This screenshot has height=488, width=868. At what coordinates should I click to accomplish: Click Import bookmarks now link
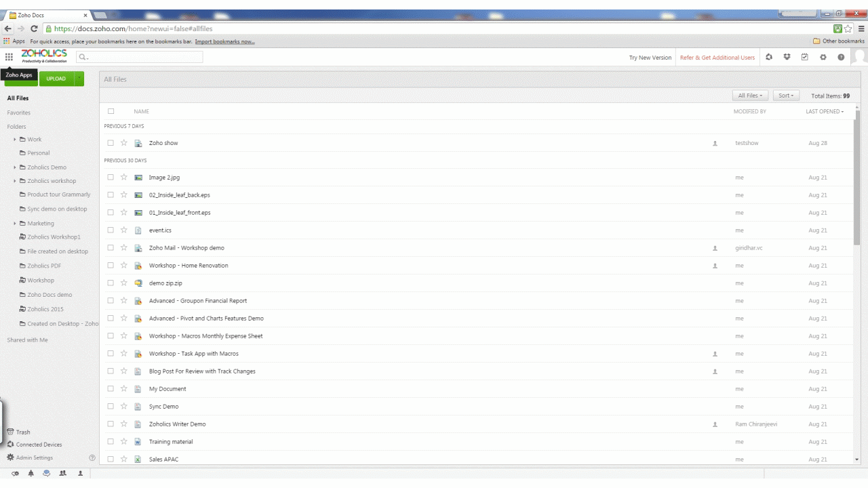click(x=225, y=41)
